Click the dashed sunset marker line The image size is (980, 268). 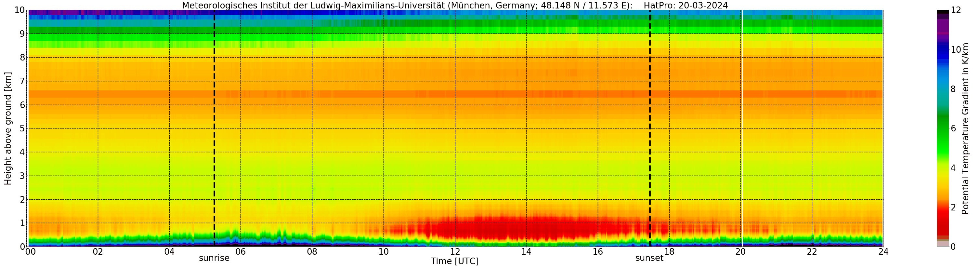point(650,128)
